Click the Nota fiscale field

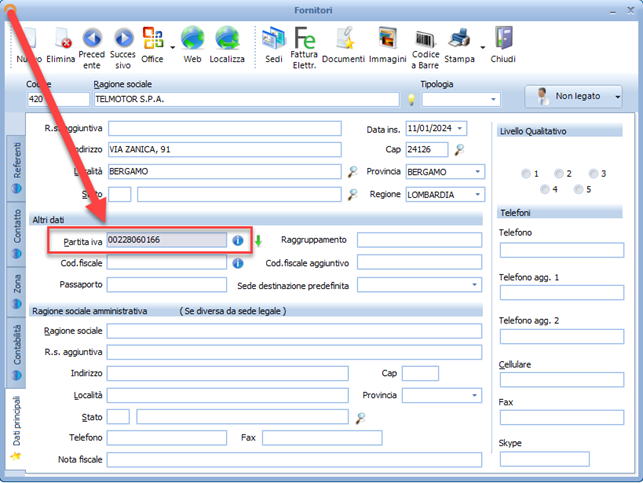[x=294, y=460]
